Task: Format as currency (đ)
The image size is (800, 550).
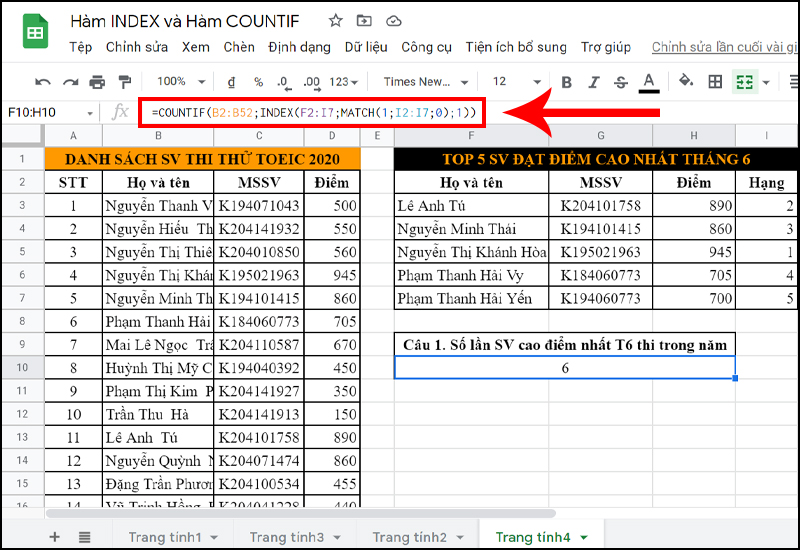Action: [x=231, y=82]
